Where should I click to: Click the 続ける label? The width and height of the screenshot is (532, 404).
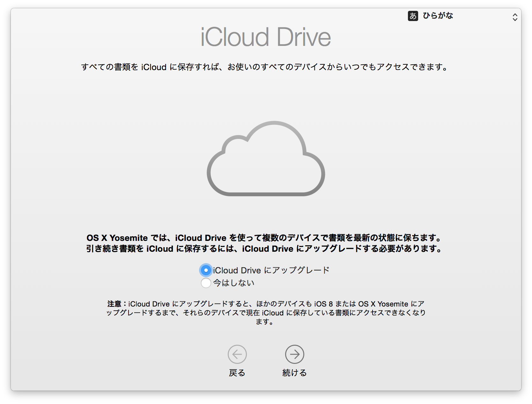coord(294,373)
